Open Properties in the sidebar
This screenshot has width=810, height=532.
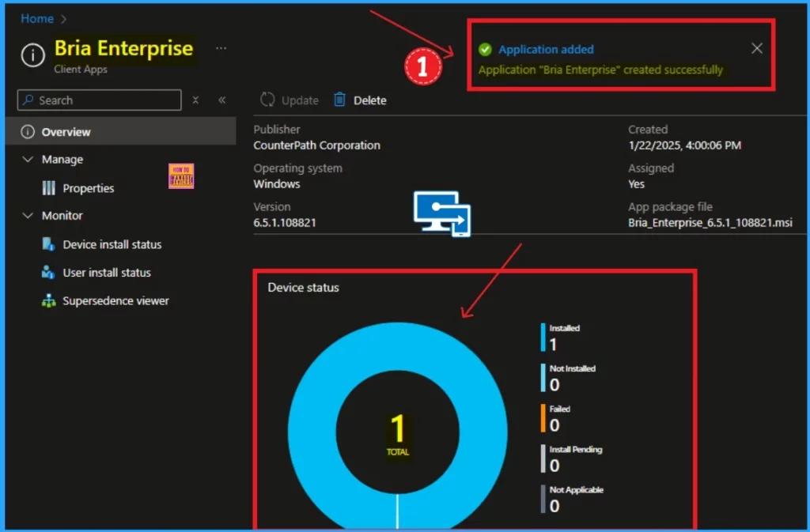pyautogui.click(x=89, y=188)
